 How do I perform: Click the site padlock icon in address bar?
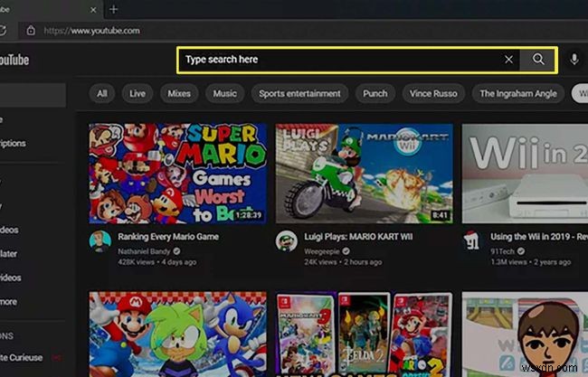coord(31,31)
